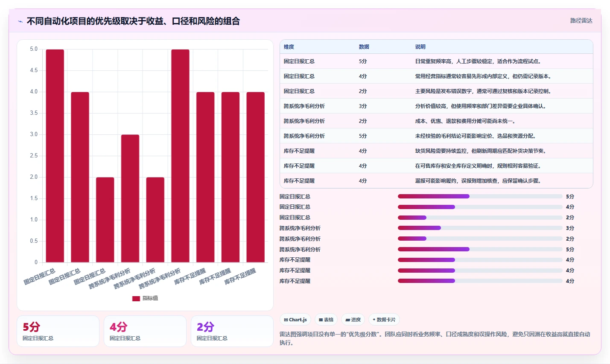The image size is (610, 364).
Task: Toggle the 指标值 legend swatch
Action: [x=136, y=298]
